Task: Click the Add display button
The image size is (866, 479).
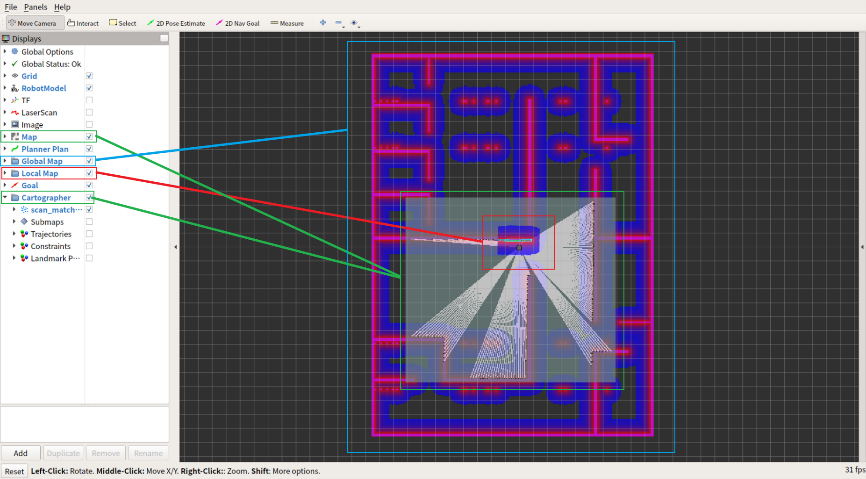Action: coord(20,453)
